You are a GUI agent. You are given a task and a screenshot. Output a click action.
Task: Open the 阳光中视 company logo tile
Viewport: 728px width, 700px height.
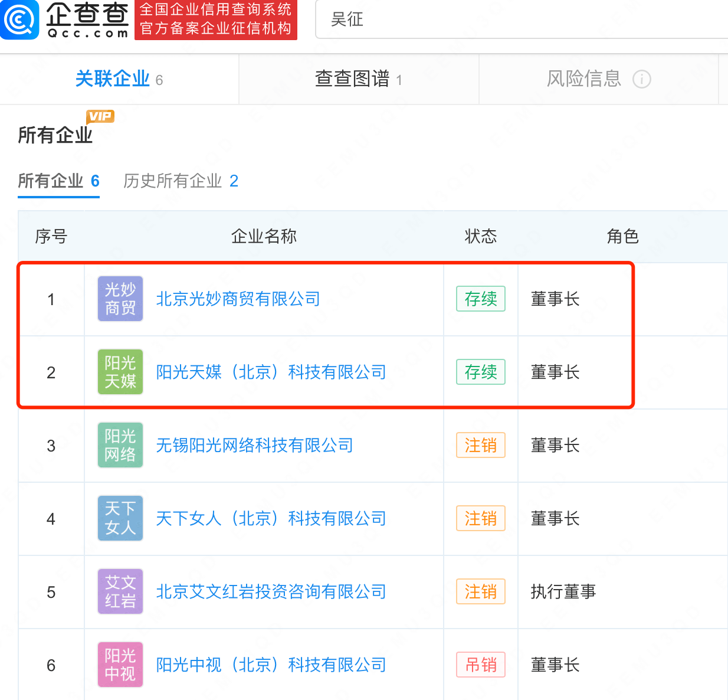pos(120,665)
